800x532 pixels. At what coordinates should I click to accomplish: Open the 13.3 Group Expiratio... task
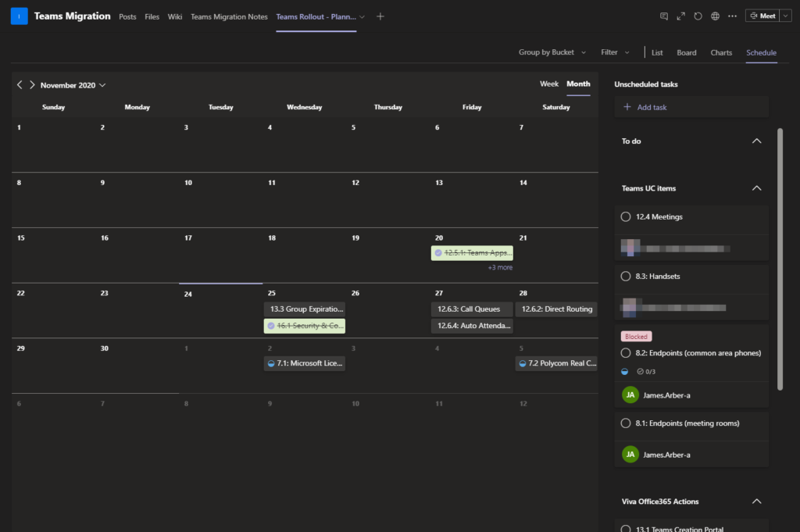coord(305,309)
